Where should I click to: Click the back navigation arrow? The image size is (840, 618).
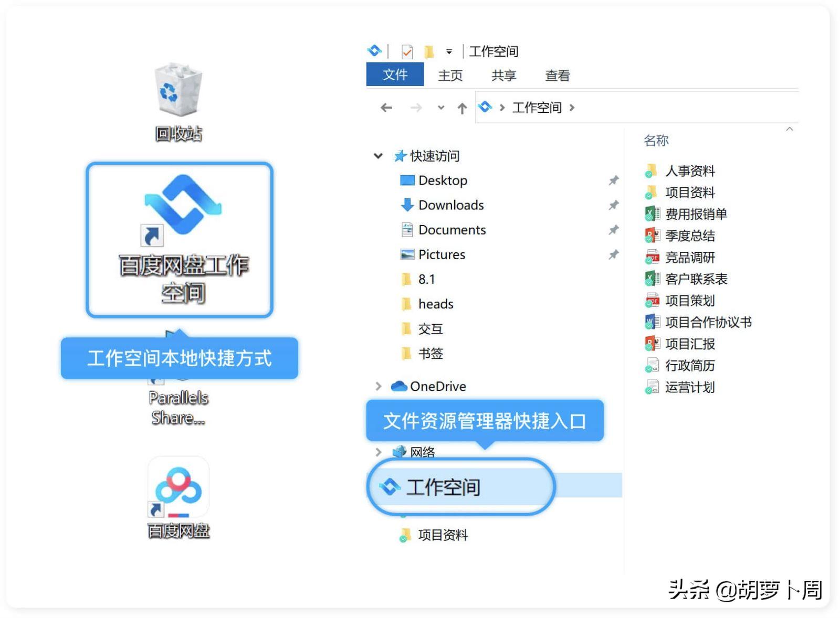pos(386,107)
